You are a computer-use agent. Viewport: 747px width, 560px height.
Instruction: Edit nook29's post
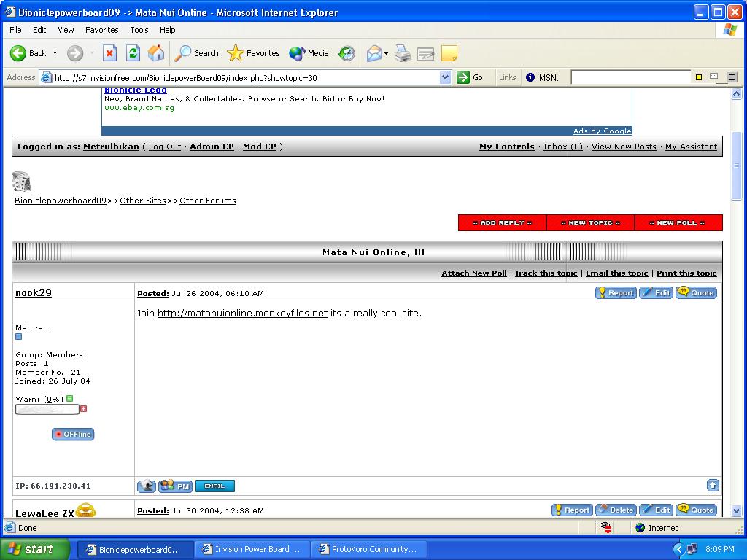656,292
